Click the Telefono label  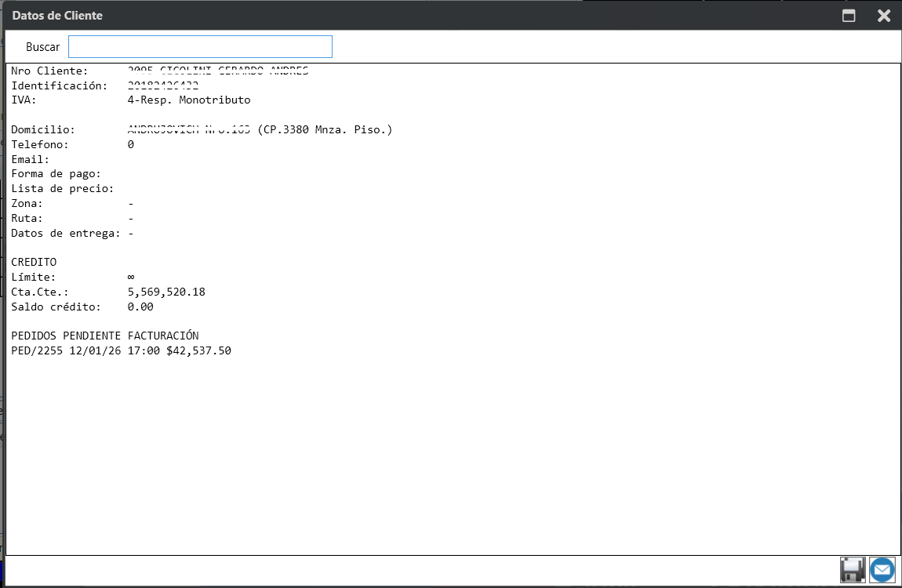click(x=40, y=145)
